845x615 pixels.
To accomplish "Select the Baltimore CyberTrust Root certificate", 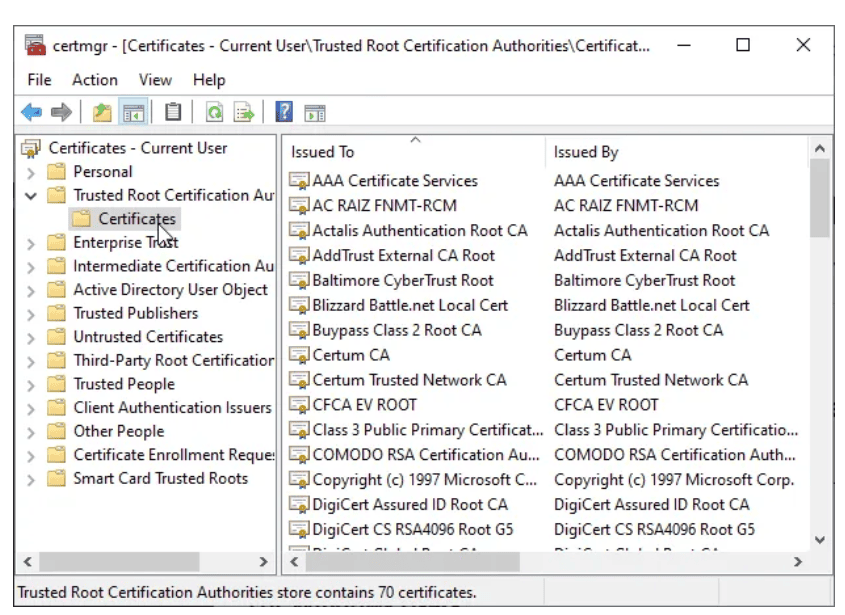I will pyautogui.click(x=403, y=281).
